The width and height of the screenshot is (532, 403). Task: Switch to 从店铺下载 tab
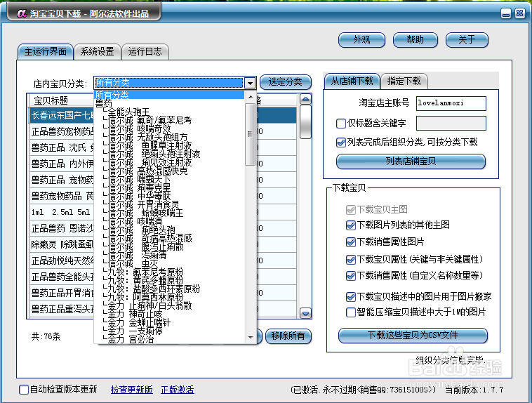coord(352,81)
